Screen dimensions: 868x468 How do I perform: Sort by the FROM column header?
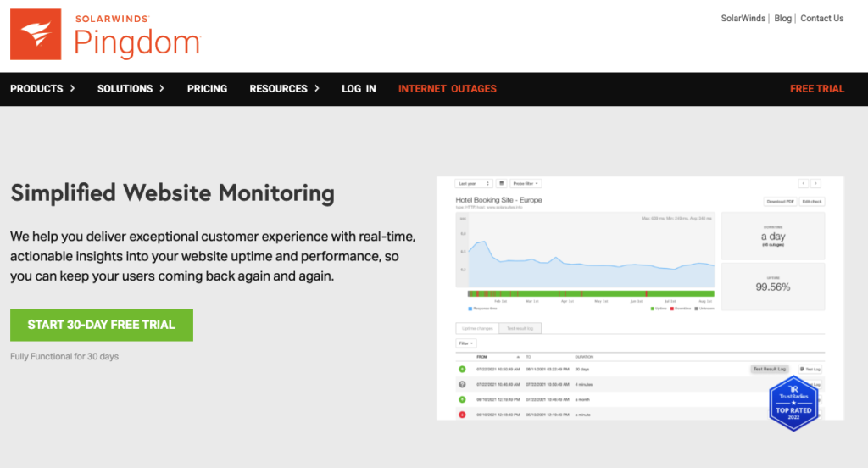pyautogui.click(x=482, y=357)
